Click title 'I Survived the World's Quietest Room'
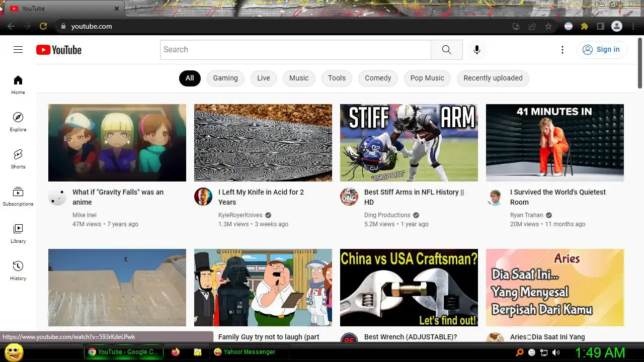This screenshot has height=362, width=644. (x=558, y=197)
